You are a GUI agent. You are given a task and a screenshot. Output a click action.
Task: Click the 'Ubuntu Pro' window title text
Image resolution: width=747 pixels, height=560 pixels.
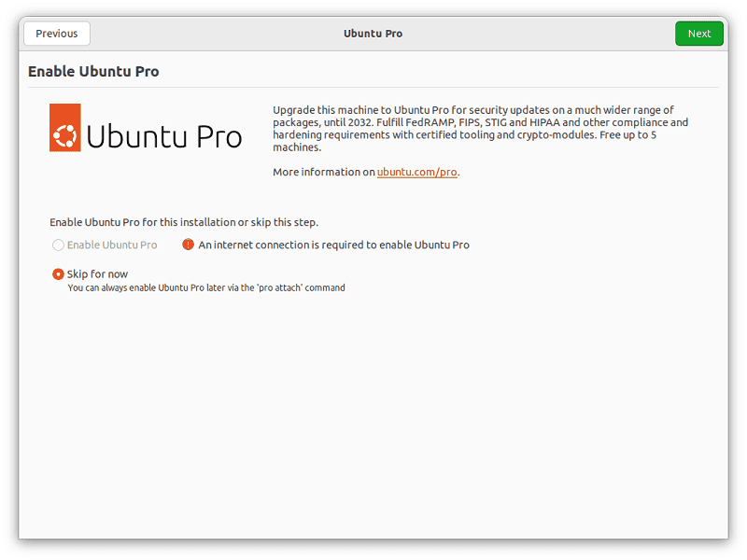pyautogui.click(x=373, y=34)
